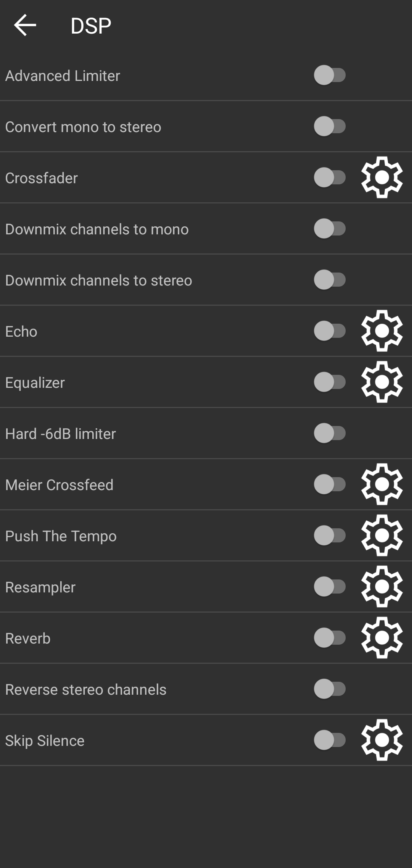Enable the Equalizer switch
This screenshot has height=868, width=412.
330,382
